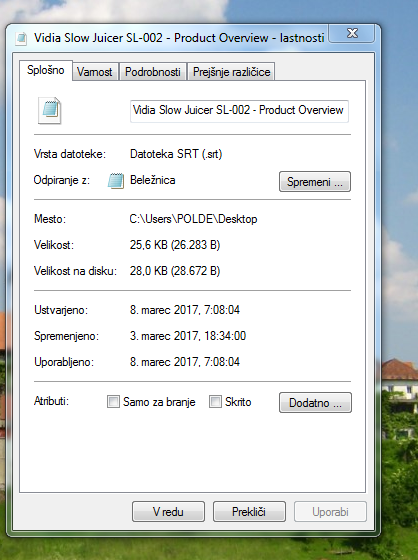Click Spremeni to change the opening program
Image resolution: width=418 pixels, height=560 pixels.
[315, 182]
